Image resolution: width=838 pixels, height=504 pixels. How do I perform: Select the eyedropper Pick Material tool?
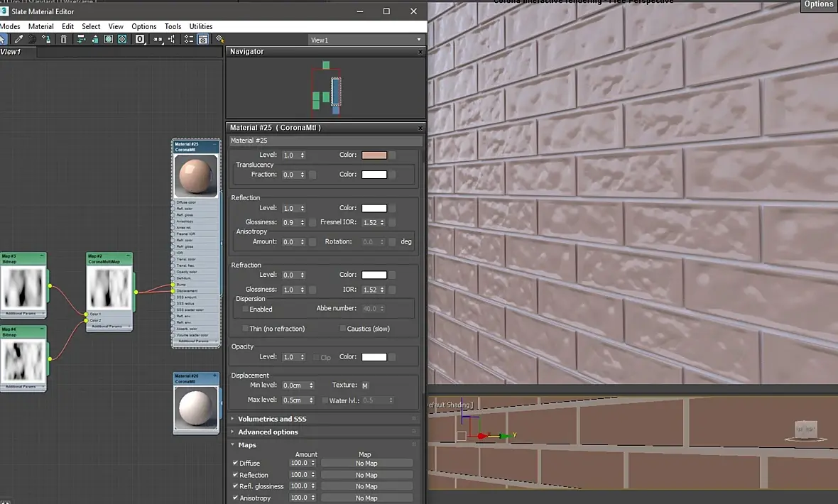19,40
